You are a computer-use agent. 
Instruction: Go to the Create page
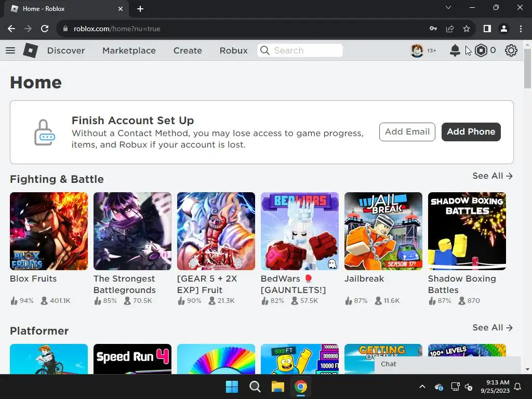click(188, 50)
